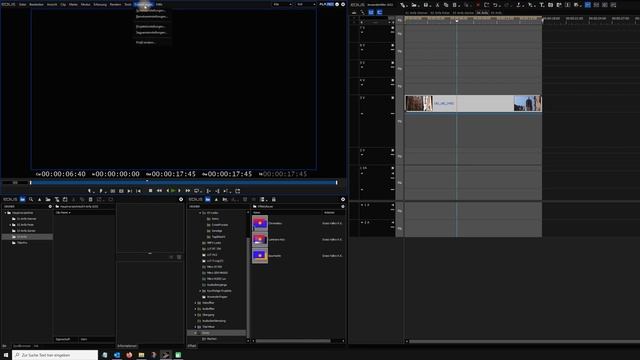The width and height of the screenshot is (640, 360).
Task: Toggle the Effect folder view button
Action: point(208,200)
